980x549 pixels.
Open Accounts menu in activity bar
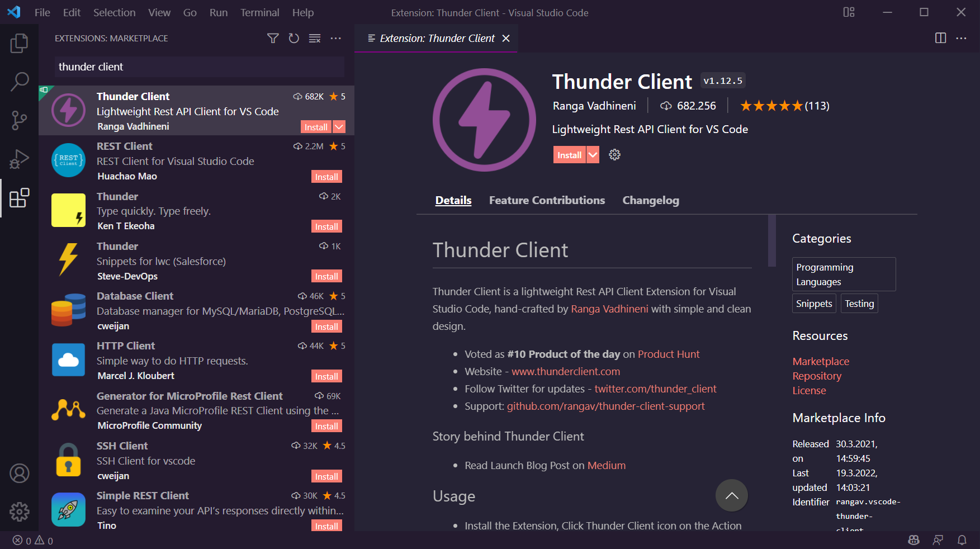coord(19,474)
